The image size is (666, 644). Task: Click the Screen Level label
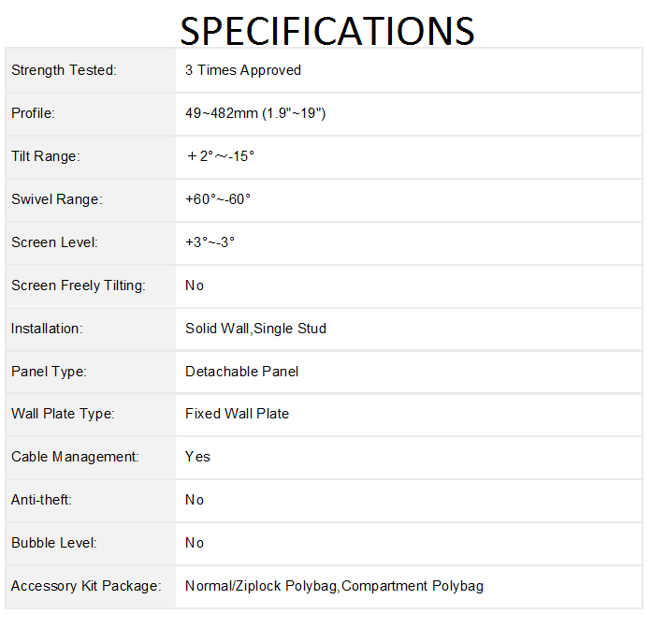(54, 242)
